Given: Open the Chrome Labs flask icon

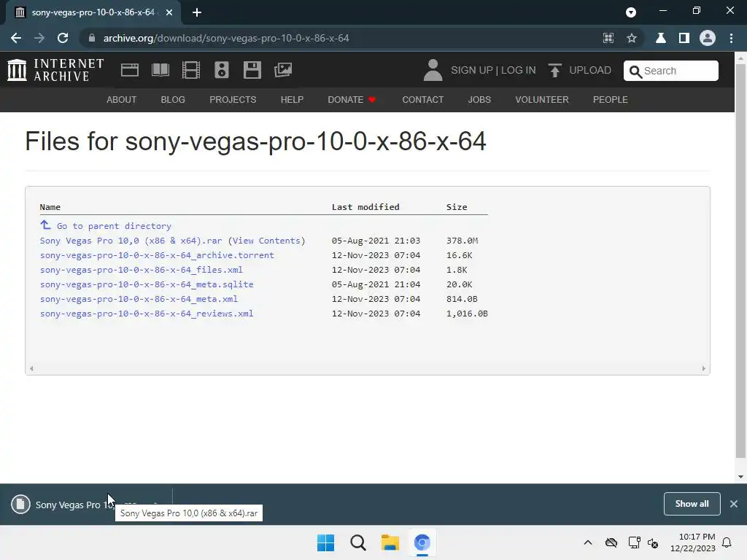Looking at the screenshot, I should pyautogui.click(x=661, y=38).
